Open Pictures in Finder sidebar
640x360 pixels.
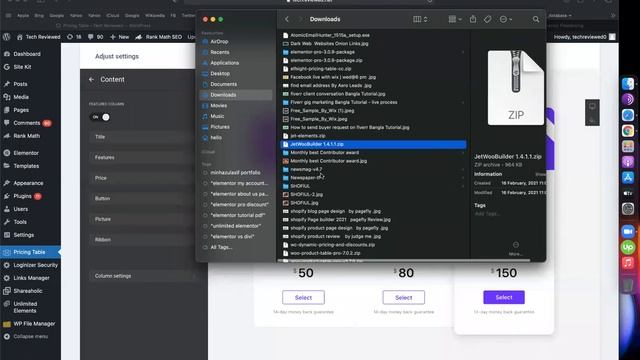pyautogui.click(x=220, y=127)
